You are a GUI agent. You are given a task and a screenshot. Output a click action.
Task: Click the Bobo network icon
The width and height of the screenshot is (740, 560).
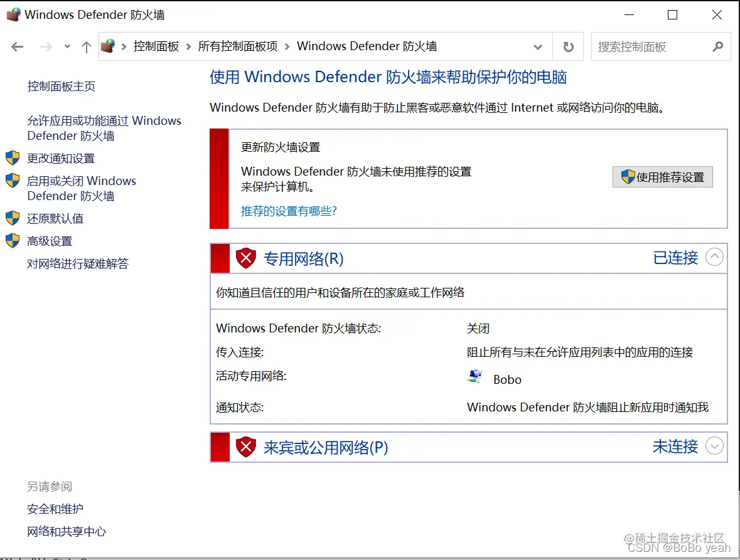coord(475,377)
